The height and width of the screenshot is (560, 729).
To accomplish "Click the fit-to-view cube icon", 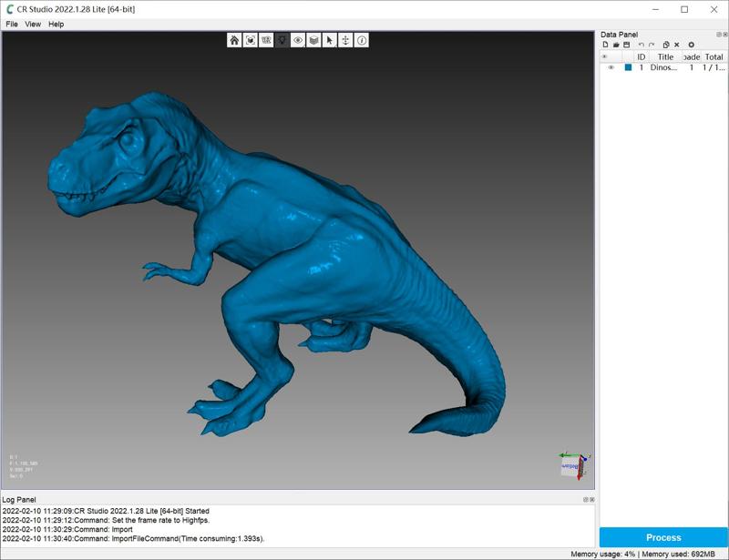I will click(250, 40).
